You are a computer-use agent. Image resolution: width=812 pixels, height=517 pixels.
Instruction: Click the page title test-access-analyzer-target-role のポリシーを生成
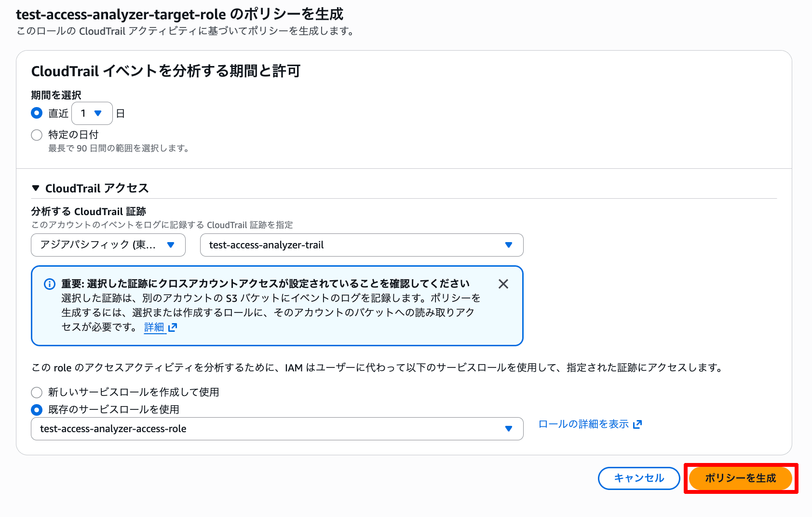coord(179,14)
